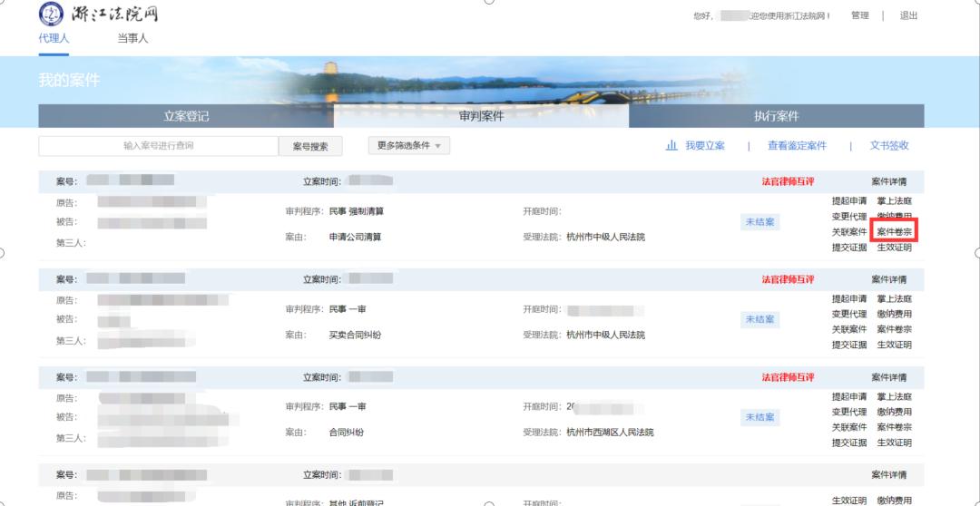This screenshot has height=506, width=980.
Task: Open 案件详情 for the 申请公司清算 case
Action: (888, 181)
